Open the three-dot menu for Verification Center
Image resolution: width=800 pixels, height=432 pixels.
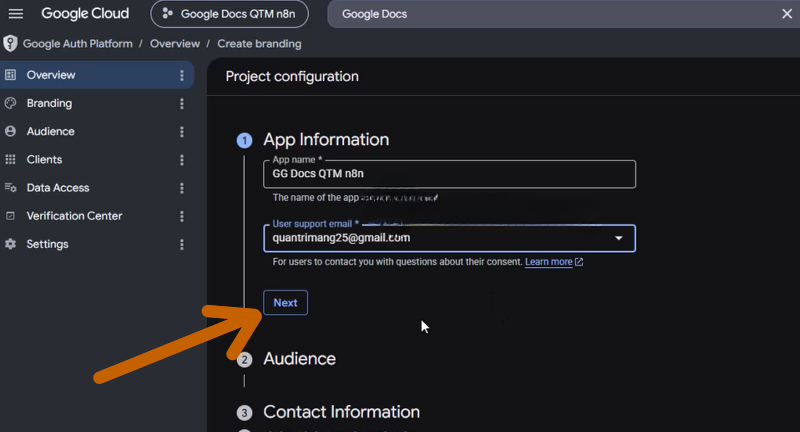coord(182,216)
